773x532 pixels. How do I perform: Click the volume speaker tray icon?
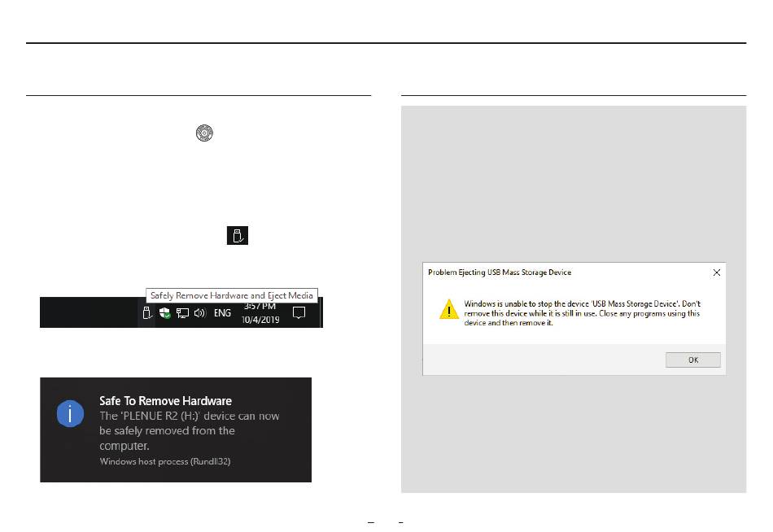click(199, 313)
